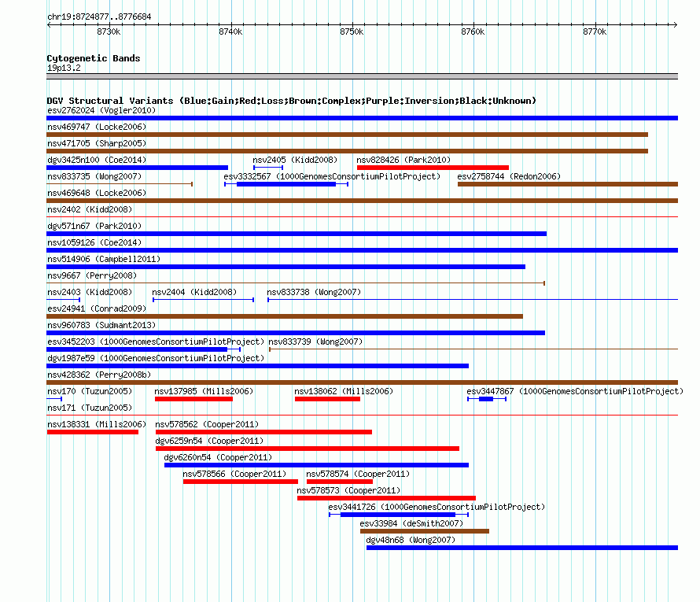The image size is (700, 602).
Task: Click the nsv514906 (Campbell2011) label
Action: coord(104,259)
